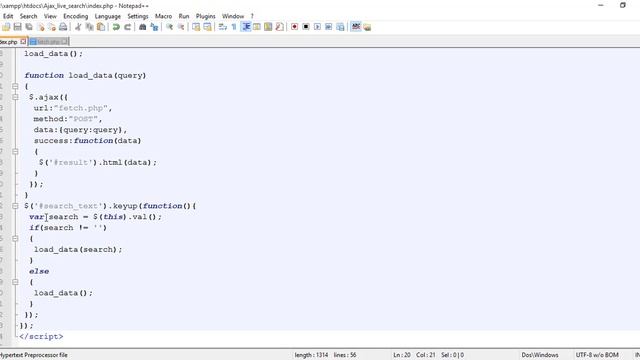The height and width of the screenshot is (360, 640).
Task: Open the Window menu
Action: pos(233,16)
